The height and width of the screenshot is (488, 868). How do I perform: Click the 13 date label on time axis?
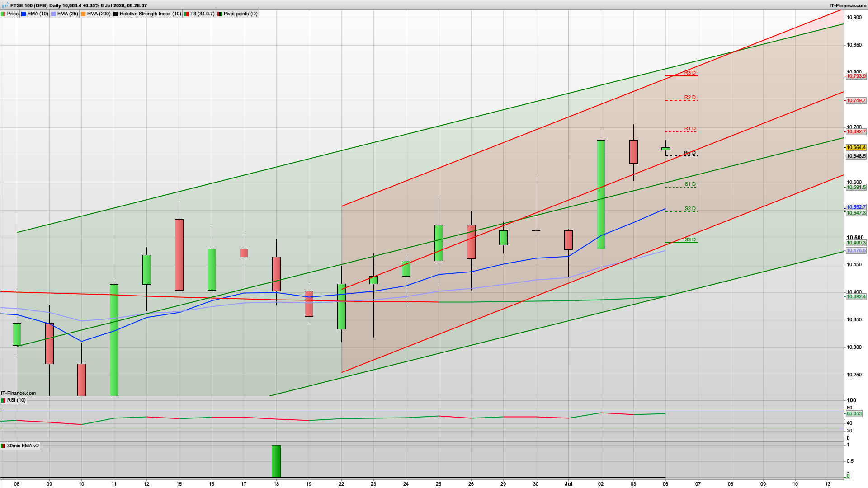828,484
